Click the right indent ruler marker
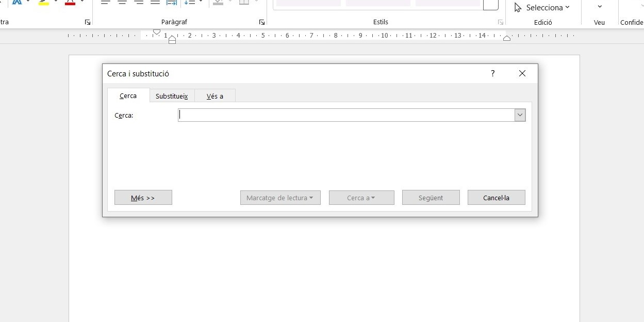This screenshot has width=644, height=322. pos(507,38)
